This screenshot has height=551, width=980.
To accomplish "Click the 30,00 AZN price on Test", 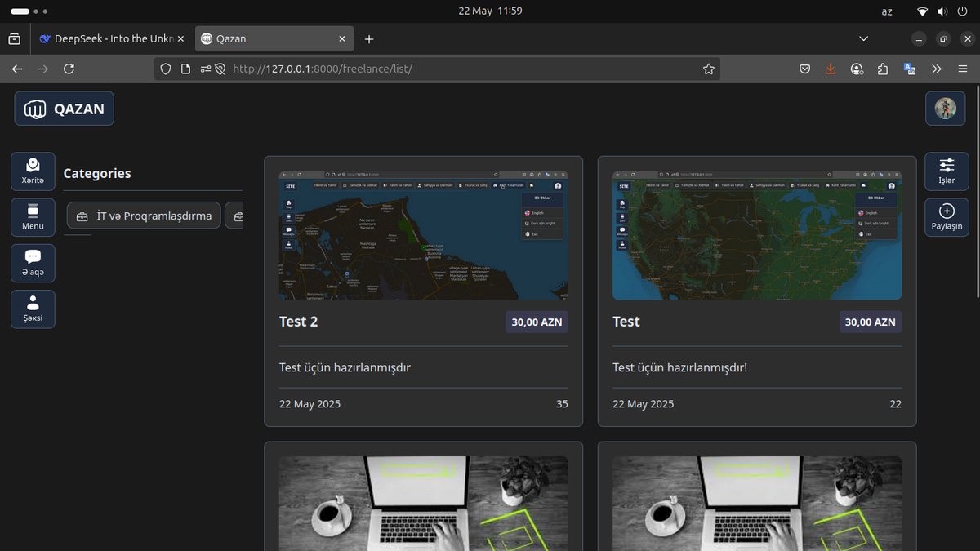I will point(870,322).
